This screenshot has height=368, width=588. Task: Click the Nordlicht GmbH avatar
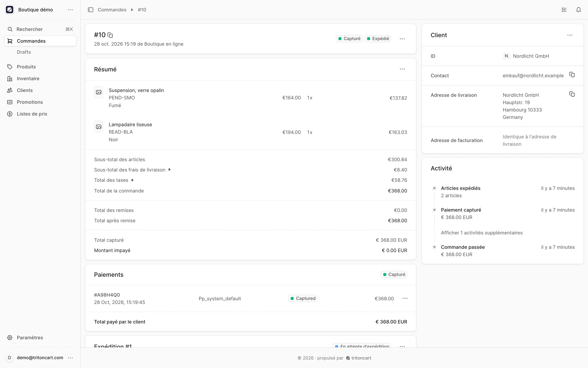[506, 56]
